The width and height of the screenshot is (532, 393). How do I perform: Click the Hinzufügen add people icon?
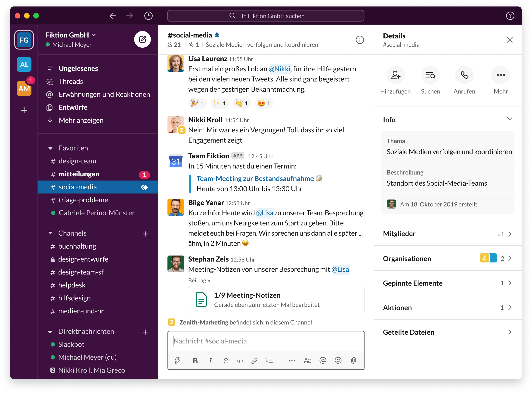pos(395,75)
